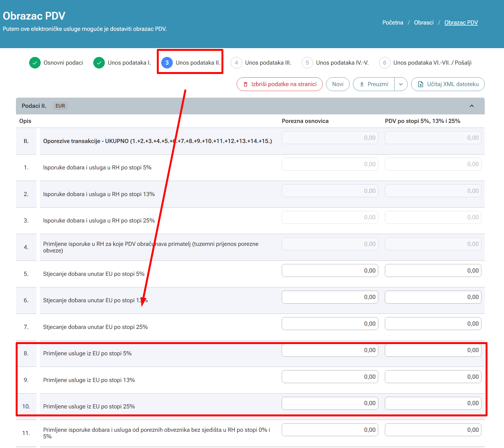Click the green checkmark beside Unos podataka I.
The width and height of the screenshot is (504, 448).
[x=99, y=63]
